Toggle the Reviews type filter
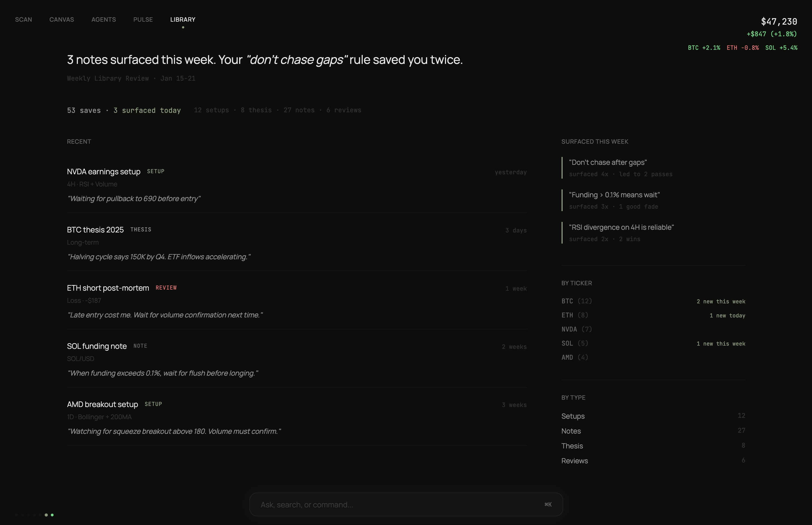The height and width of the screenshot is (525, 812). (574, 461)
